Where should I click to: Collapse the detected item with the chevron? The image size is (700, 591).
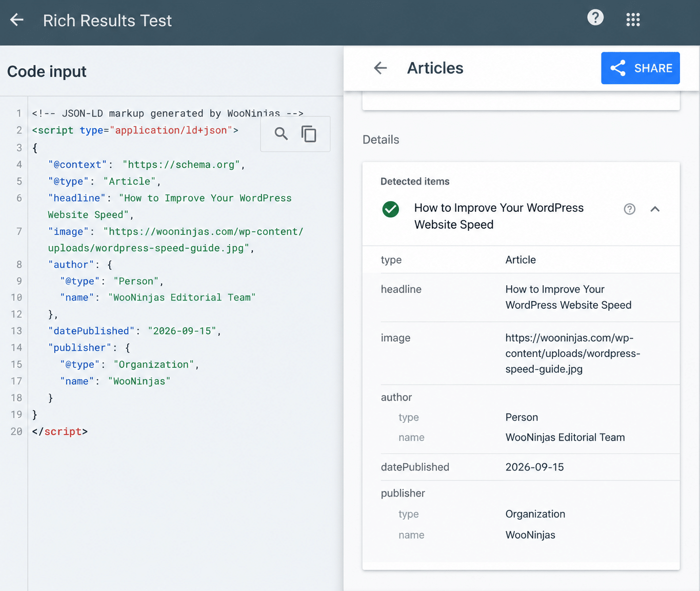click(x=655, y=209)
